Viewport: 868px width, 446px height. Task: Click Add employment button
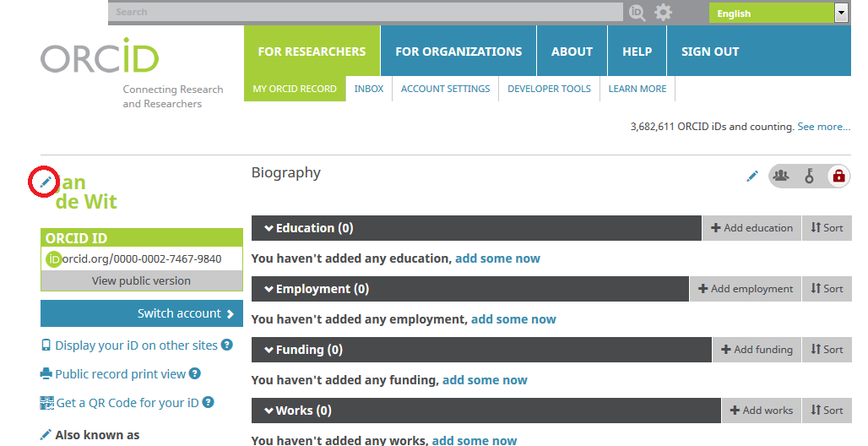[x=745, y=289]
